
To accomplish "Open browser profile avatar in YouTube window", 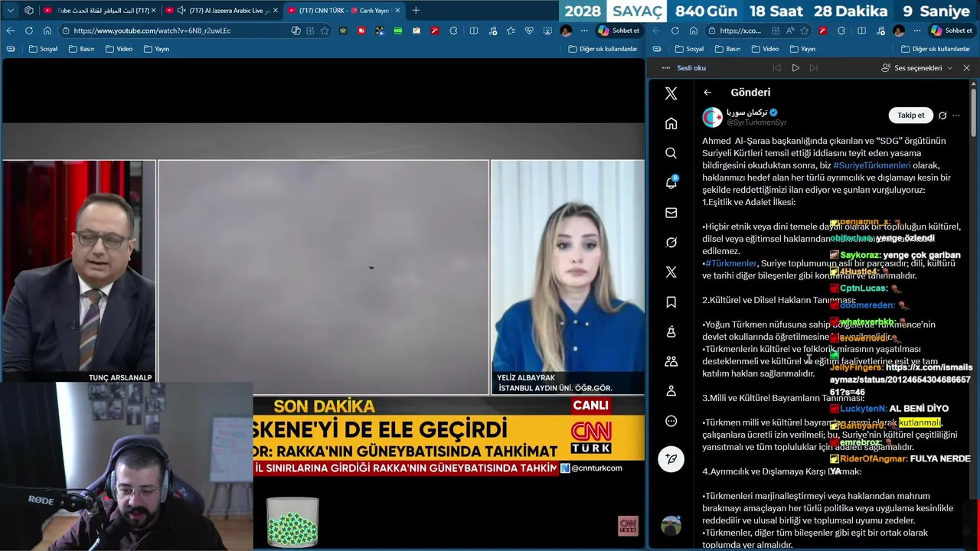I will pos(566,31).
